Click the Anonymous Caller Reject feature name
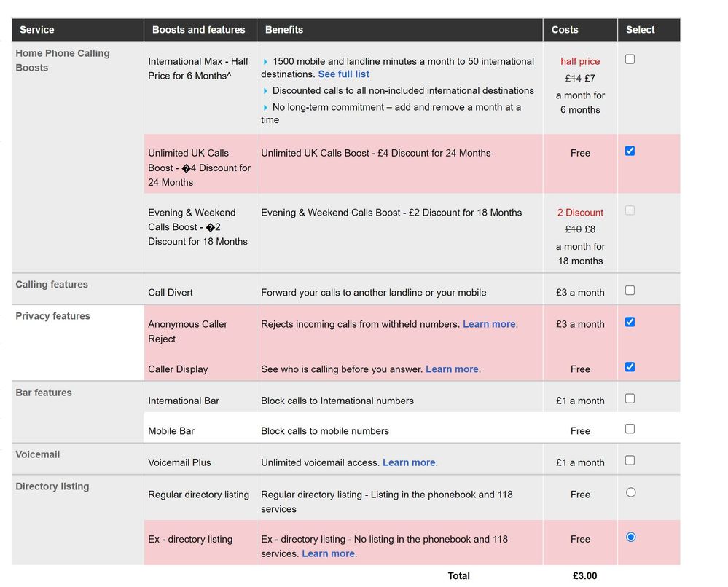The image size is (728, 587). (x=187, y=331)
